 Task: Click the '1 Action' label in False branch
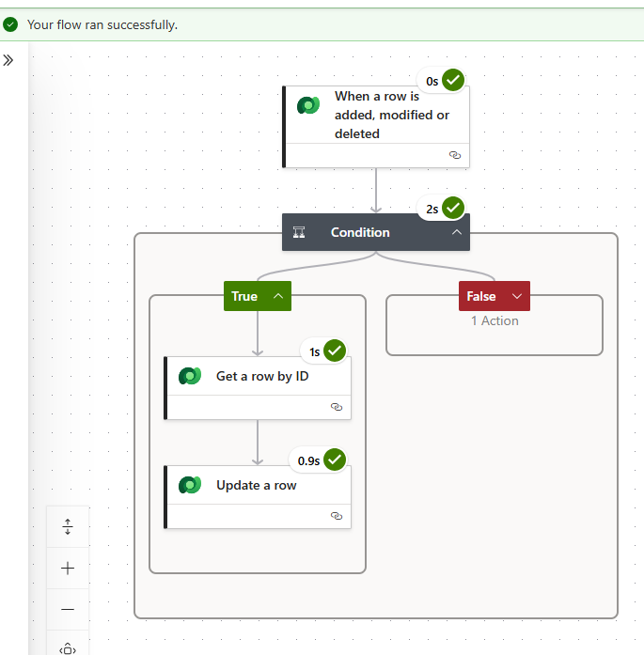click(495, 320)
